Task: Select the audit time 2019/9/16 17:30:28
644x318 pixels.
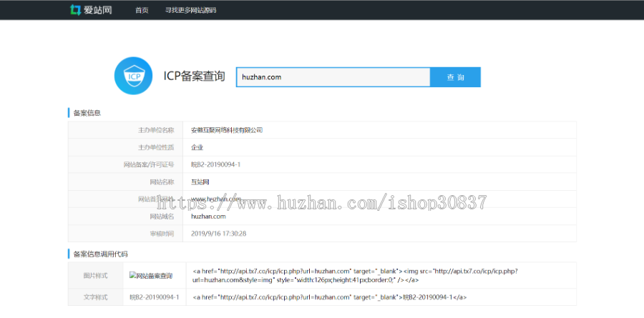Action: pyautogui.click(x=218, y=234)
